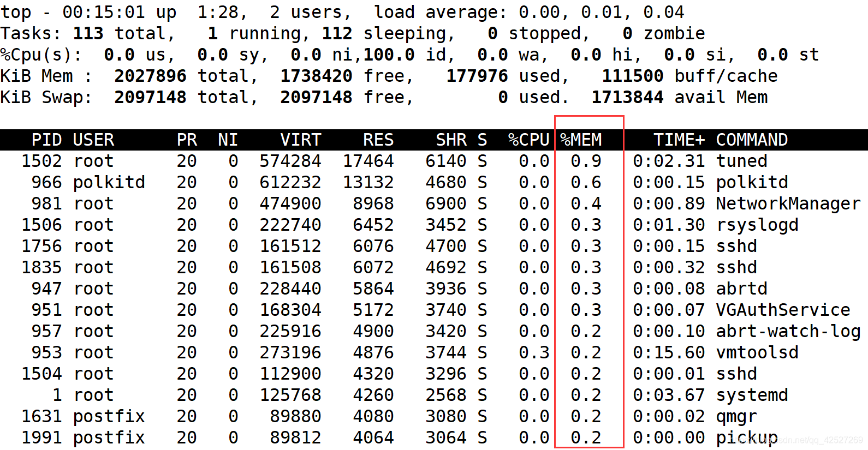Click PID 1502 in process list
The height and width of the screenshot is (450, 868).
coord(41,161)
